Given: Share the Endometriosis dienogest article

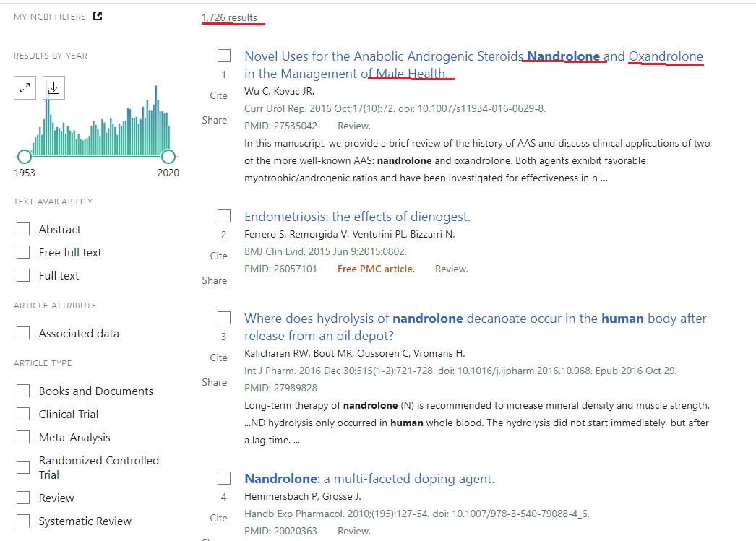Looking at the screenshot, I should coord(215,280).
